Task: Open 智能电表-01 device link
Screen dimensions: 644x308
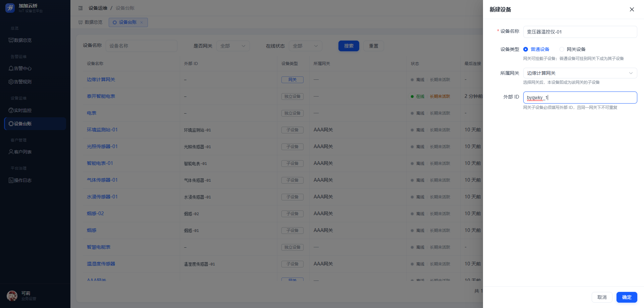Action: pos(100,163)
